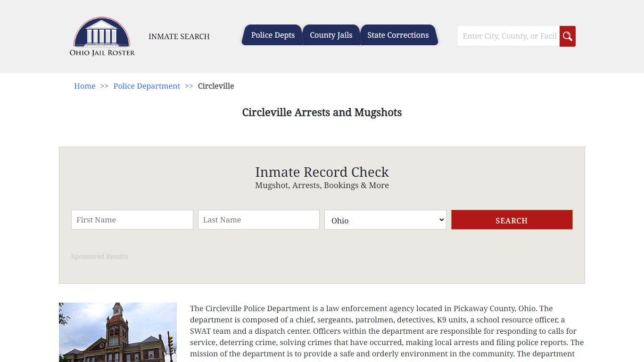Image resolution: width=644 pixels, height=362 pixels.
Task: Click the Circleville breadcrumb text
Action: 216,86
